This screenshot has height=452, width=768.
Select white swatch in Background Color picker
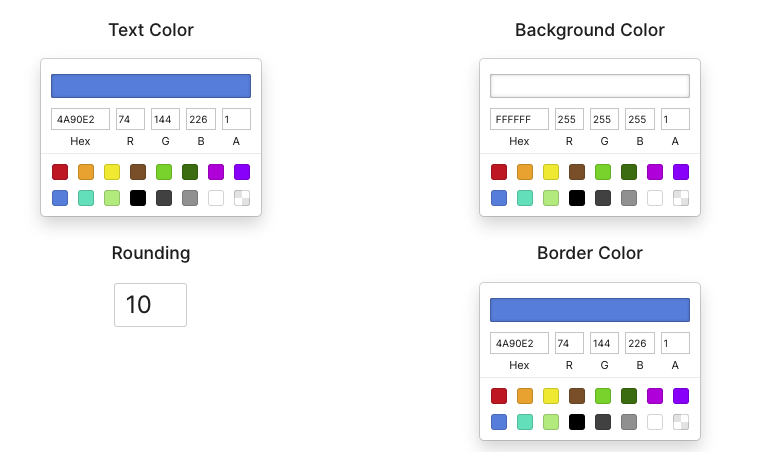pos(655,198)
